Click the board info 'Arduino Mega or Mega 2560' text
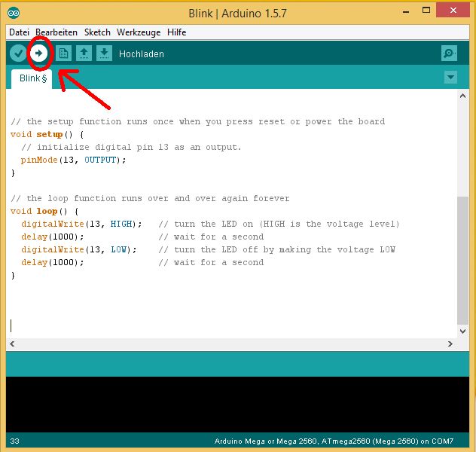Image resolution: width=476 pixels, height=452 pixels. (266, 441)
